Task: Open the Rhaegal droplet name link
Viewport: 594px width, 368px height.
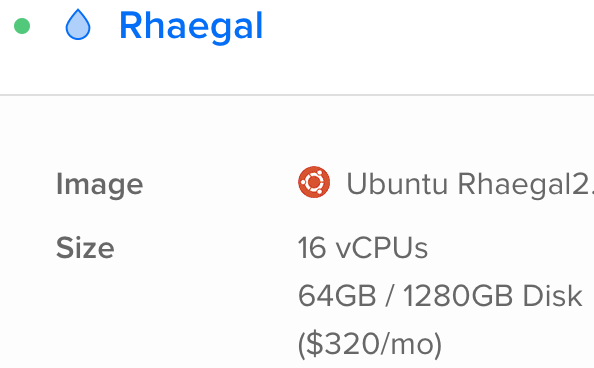Action: 191,26
